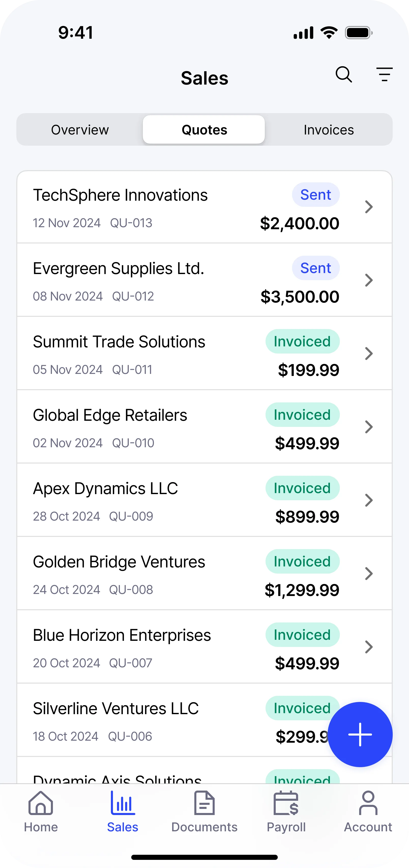Switch to the Invoices tab
Viewport: 409px width, 868px height.
coord(329,130)
